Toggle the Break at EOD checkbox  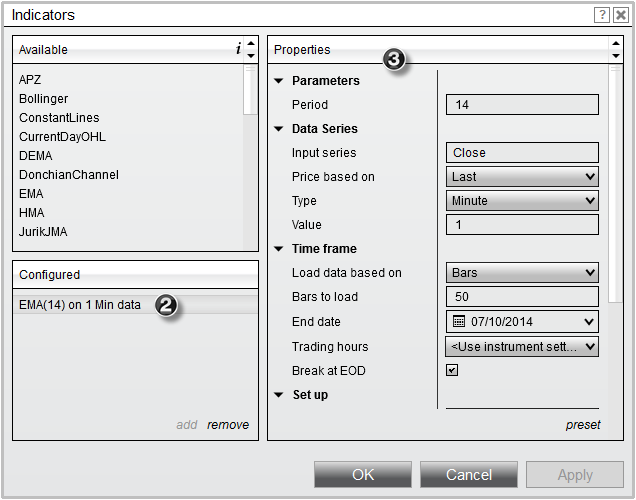[452, 370]
